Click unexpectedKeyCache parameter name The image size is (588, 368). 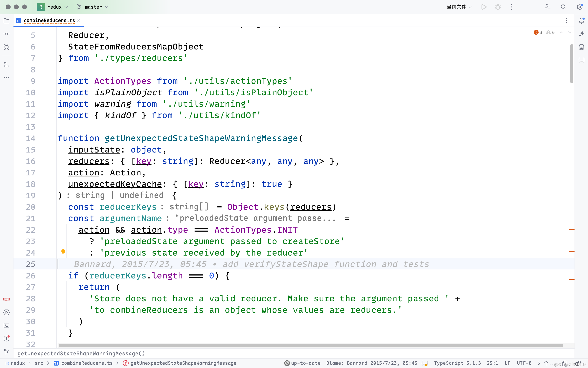coord(115,184)
